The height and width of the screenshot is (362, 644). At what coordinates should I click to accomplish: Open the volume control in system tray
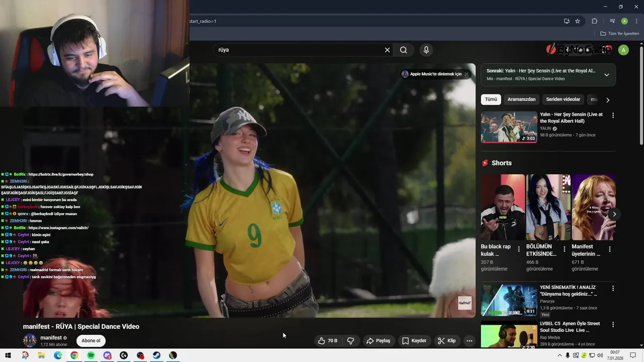point(600,355)
